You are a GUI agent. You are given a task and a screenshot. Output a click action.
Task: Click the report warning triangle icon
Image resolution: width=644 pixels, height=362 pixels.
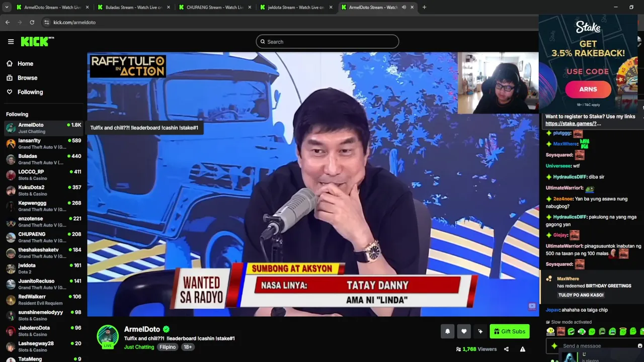coord(523,349)
